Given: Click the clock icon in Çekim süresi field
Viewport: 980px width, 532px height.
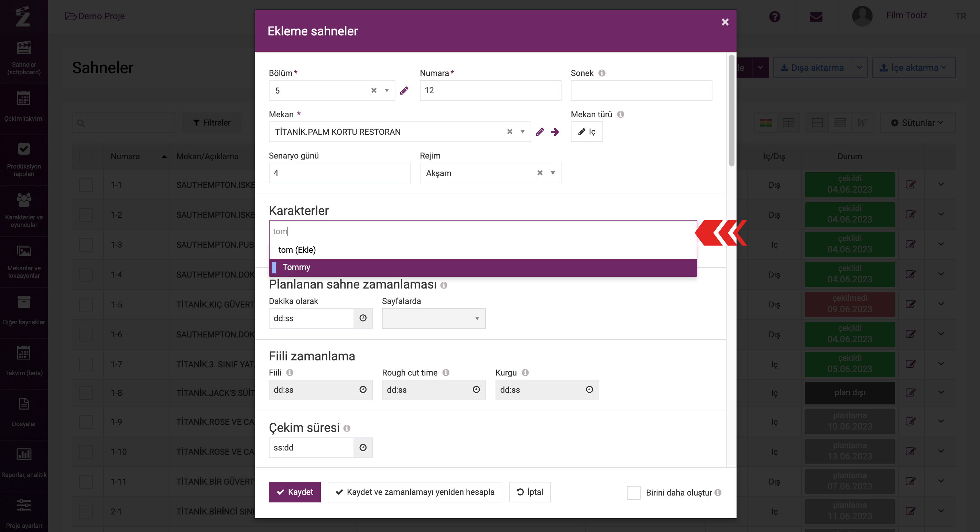Looking at the screenshot, I should click(363, 447).
